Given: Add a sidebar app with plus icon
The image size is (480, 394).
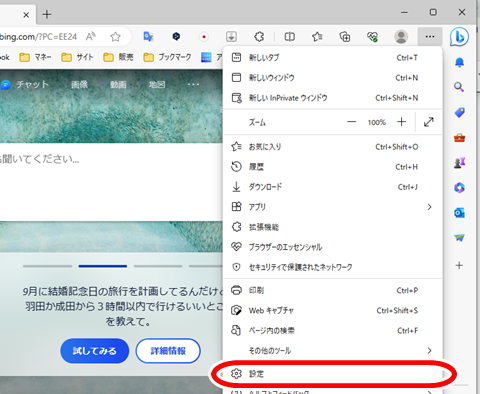Looking at the screenshot, I should click(459, 265).
